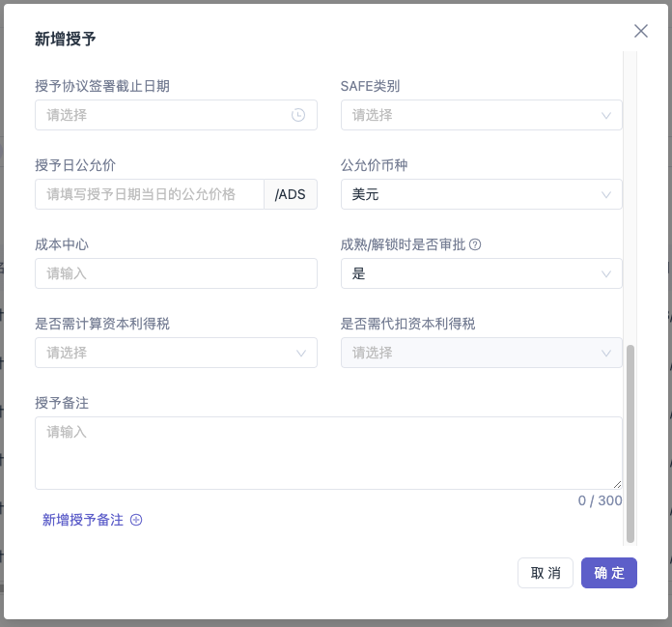Click the 新增授予 dialog title
This screenshot has width=672, height=627.
click(x=65, y=39)
